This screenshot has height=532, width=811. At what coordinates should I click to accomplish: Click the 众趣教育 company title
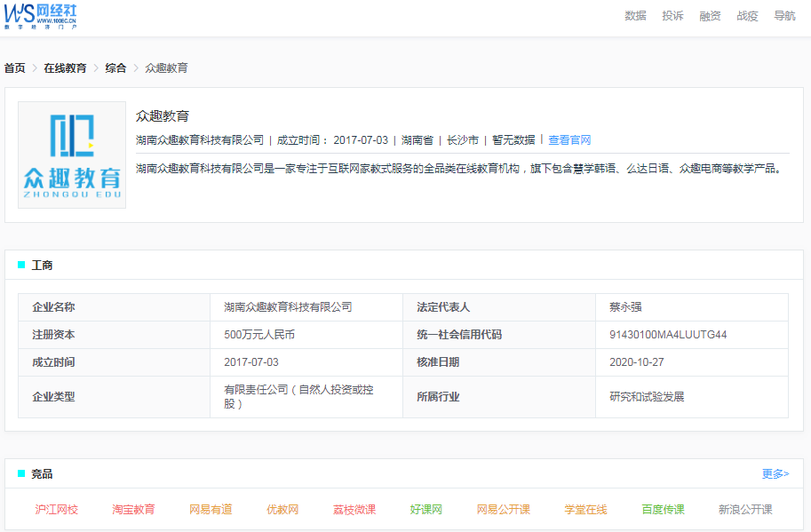click(x=163, y=115)
